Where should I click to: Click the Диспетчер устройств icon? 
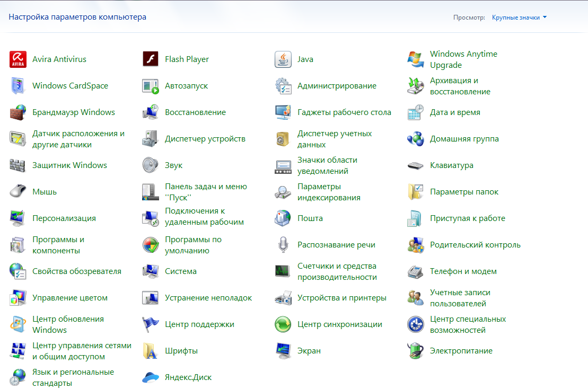(151, 139)
